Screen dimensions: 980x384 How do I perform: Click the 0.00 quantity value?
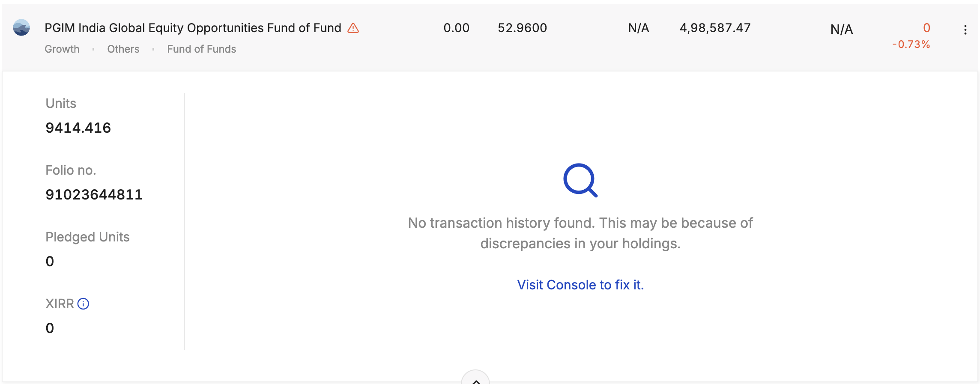coord(456,28)
